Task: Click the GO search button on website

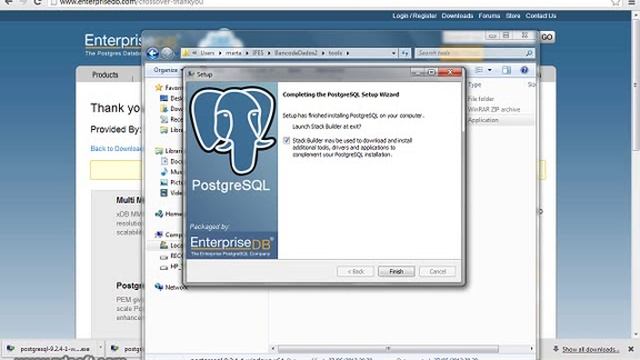Action: 547,37
